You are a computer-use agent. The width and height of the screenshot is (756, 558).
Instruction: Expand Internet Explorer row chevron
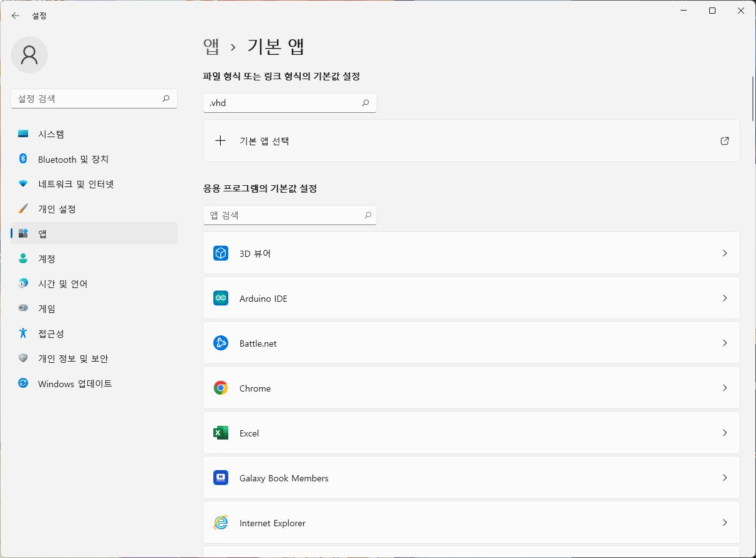[725, 522]
